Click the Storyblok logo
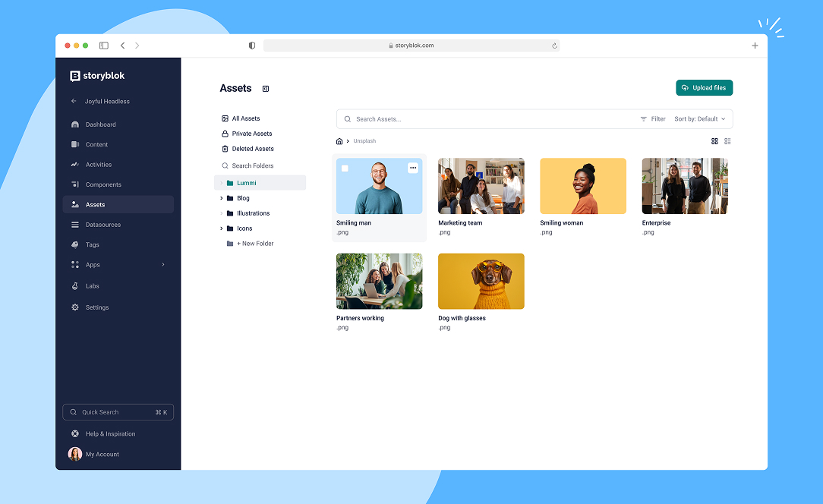823x504 pixels. (97, 76)
